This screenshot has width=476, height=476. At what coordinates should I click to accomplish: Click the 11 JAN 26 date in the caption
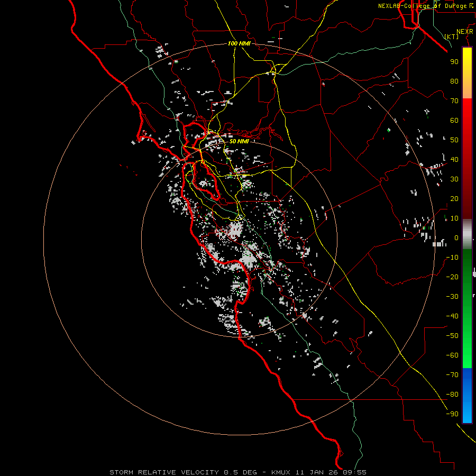[317, 472]
